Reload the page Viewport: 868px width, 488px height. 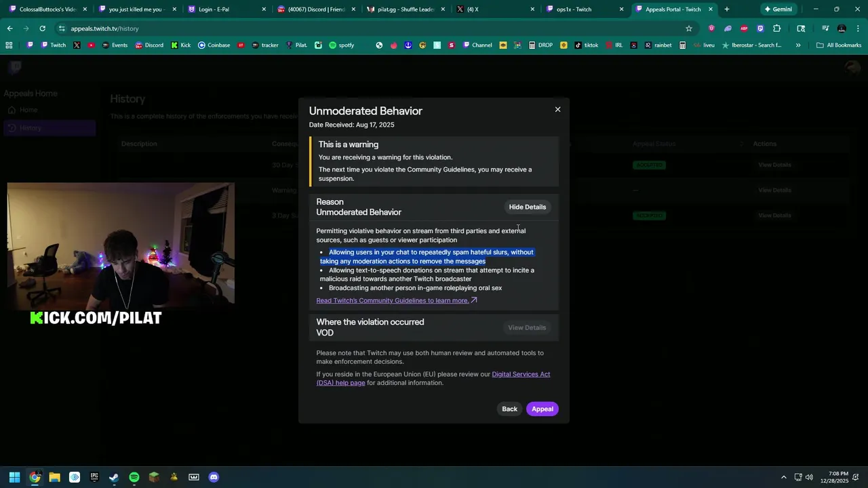(x=42, y=28)
